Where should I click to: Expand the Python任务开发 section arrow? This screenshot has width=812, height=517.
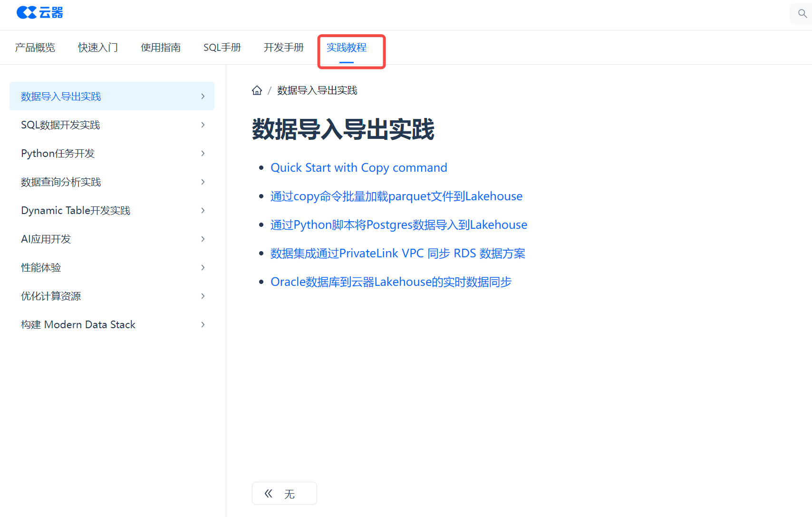(x=203, y=154)
